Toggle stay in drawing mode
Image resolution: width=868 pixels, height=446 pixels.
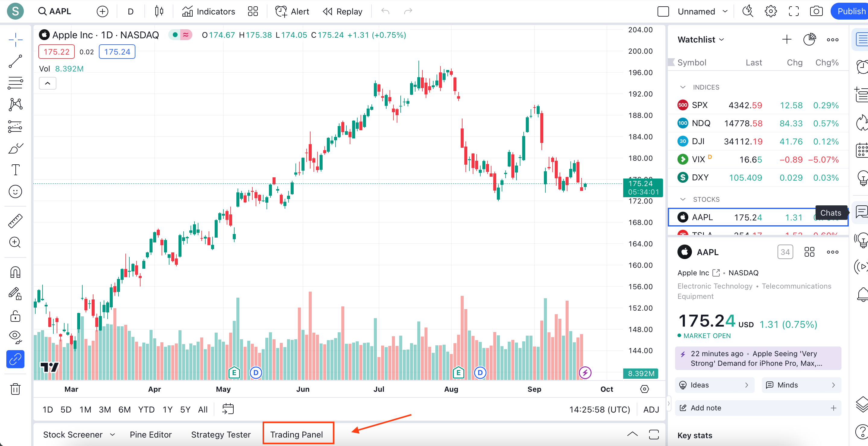[x=15, y=294]
